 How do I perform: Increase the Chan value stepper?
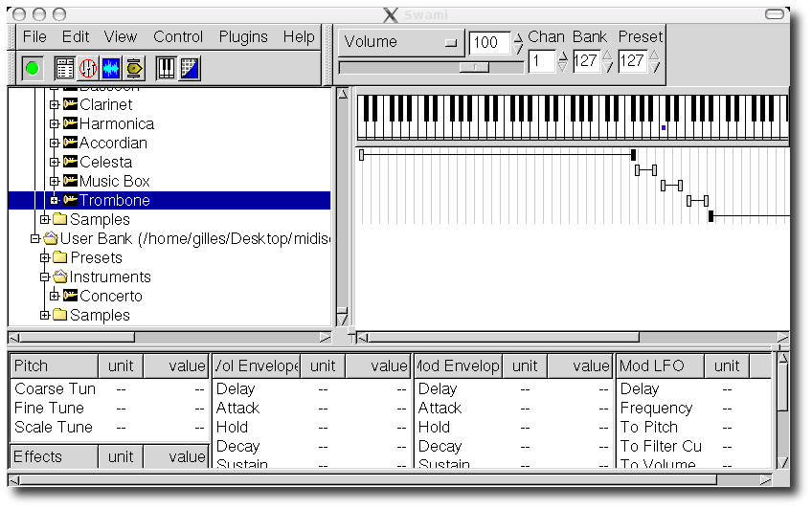[563, 55]
